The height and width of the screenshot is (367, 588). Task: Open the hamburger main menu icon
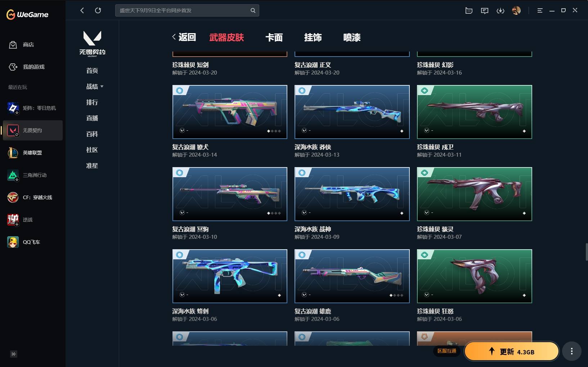pyautogui.click(x=540, y=10)
